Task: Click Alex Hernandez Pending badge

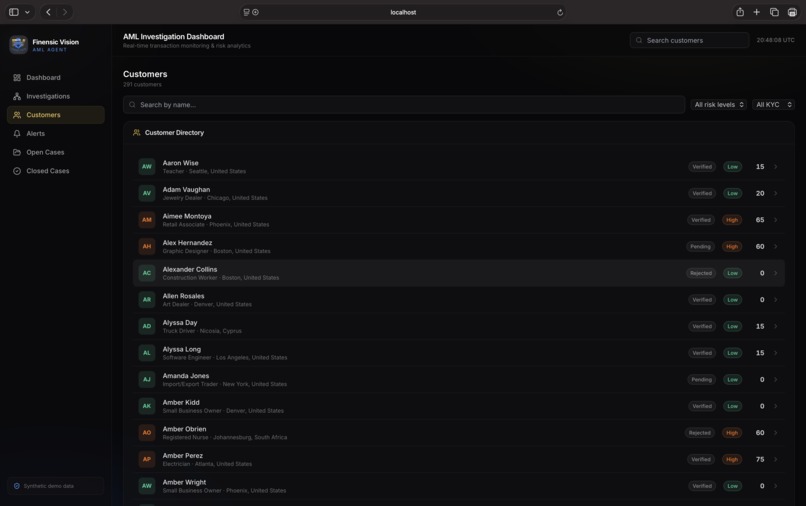Action: click(x=700, y=246)
